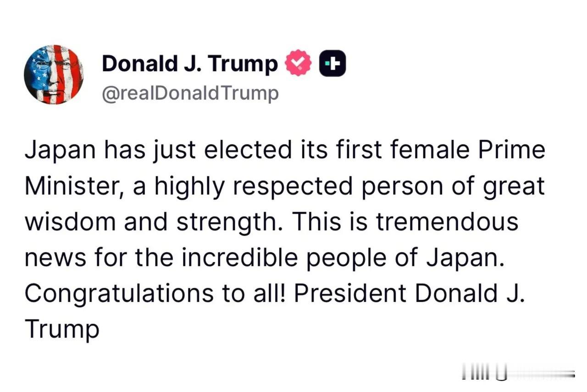Open the flag-painted profile avatar

tap(54, 74)
